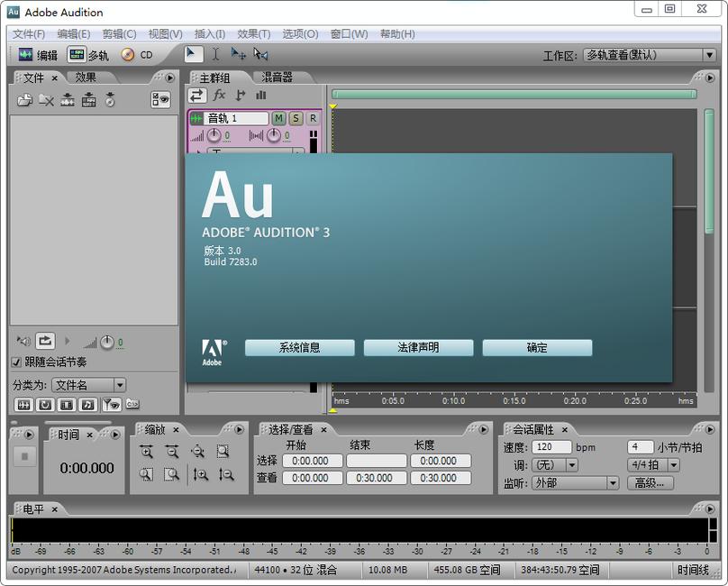Open the 帮助(H) menu
The width and height of the screenshot is (728, 586).
(x=397, y=34)
